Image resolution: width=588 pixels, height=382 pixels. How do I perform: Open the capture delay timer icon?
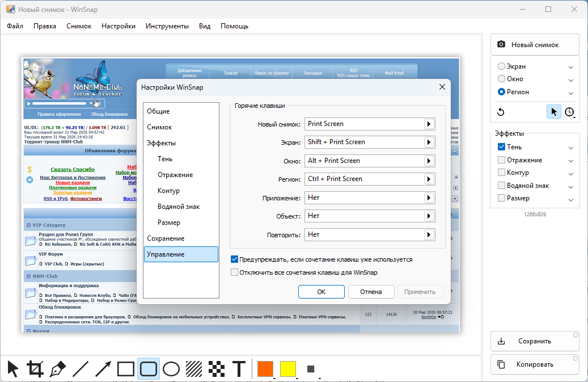point(569,112)
